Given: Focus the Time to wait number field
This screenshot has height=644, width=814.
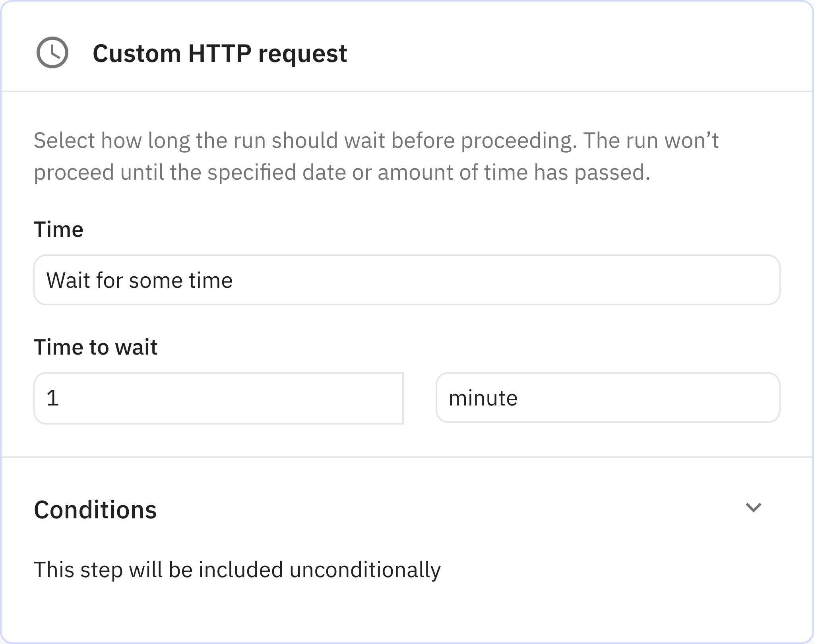Looking at the screenshot, I should point(219,398).
